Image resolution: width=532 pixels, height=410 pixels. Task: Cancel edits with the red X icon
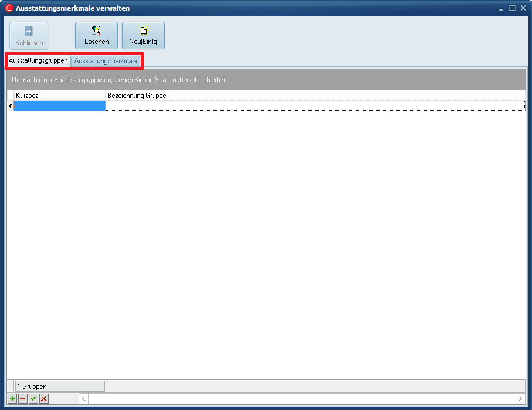point(44,399)
